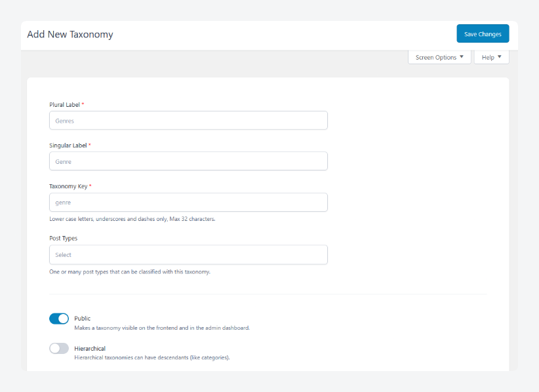Click the Save Changes button
The width and height of the screenshot is (539, 392).
pos(483,33)
